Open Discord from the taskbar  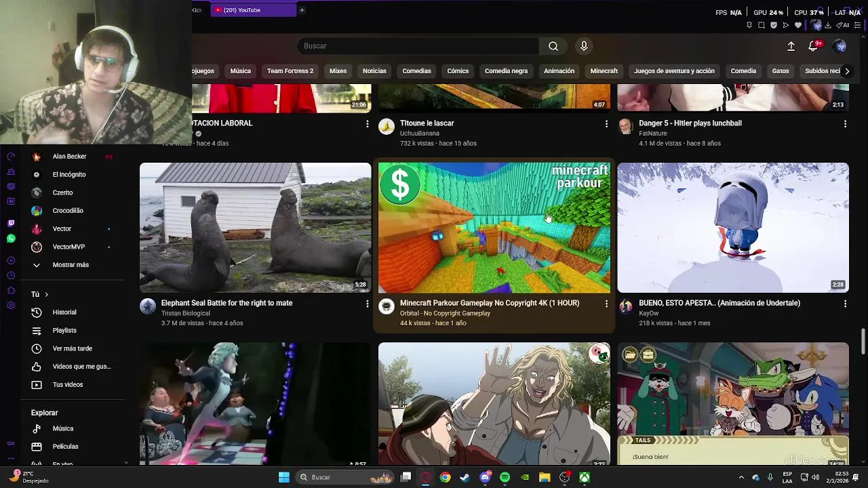(x=485, y=477)
